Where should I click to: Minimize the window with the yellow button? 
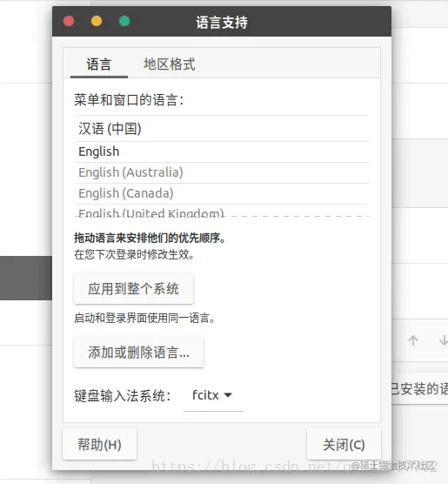97,21
